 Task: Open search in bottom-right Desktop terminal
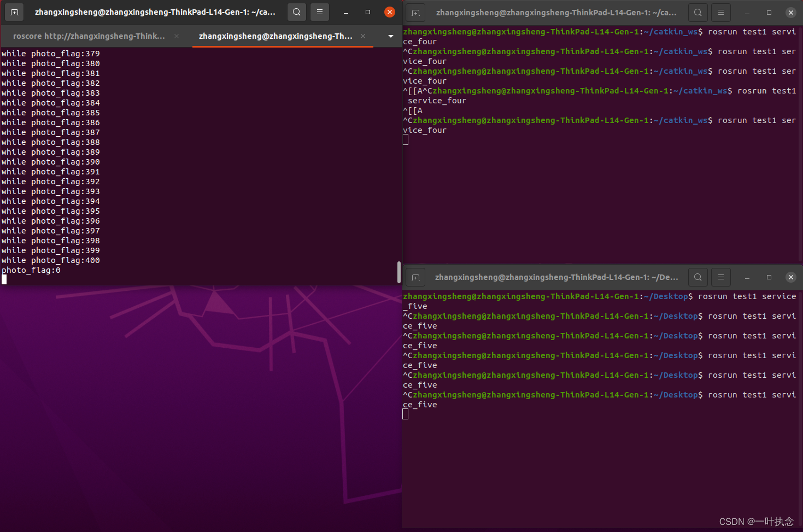click(x=698, y=277)
